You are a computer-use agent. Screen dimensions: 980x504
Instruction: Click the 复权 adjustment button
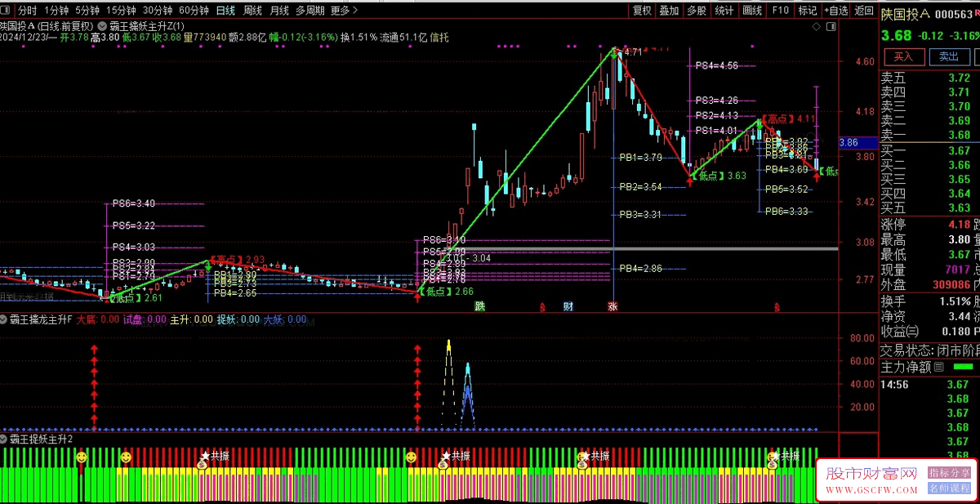pyautogui.click(x=642, y=11)
